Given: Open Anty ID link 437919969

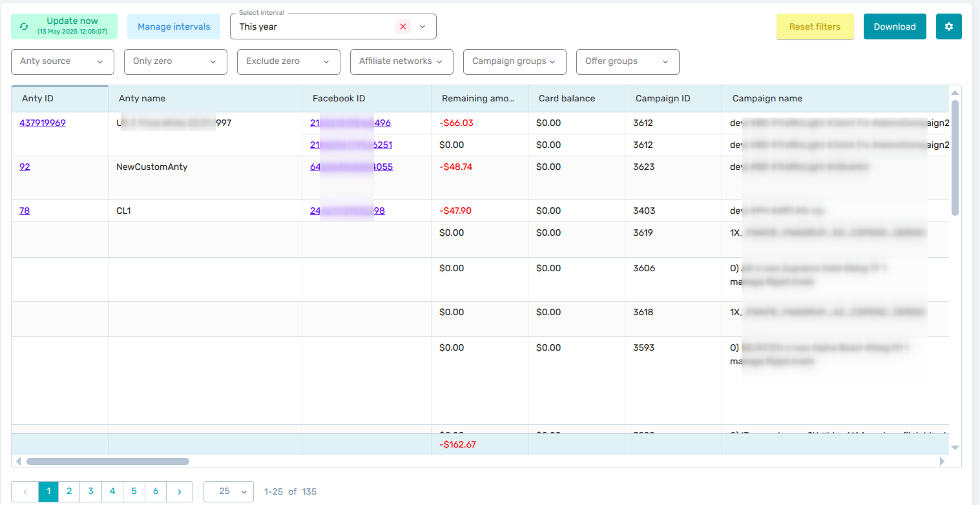Looking at the screenshot, I should pyautogui.click(x=43, y=123).
